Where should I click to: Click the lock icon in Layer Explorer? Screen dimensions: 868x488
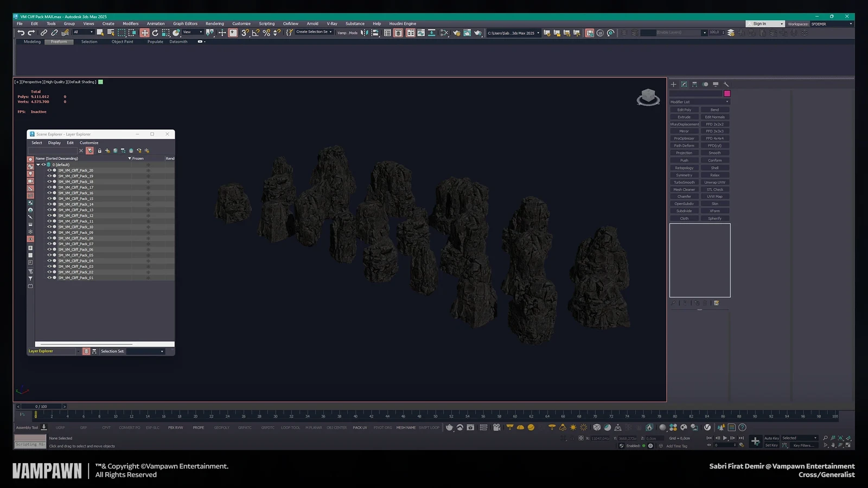pos(99,151)
